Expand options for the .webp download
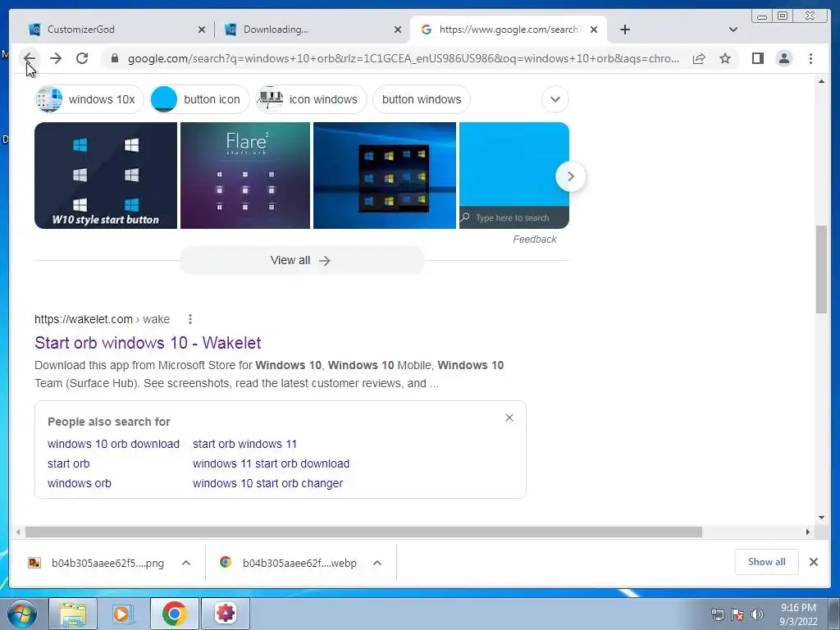 click(377, 563)
